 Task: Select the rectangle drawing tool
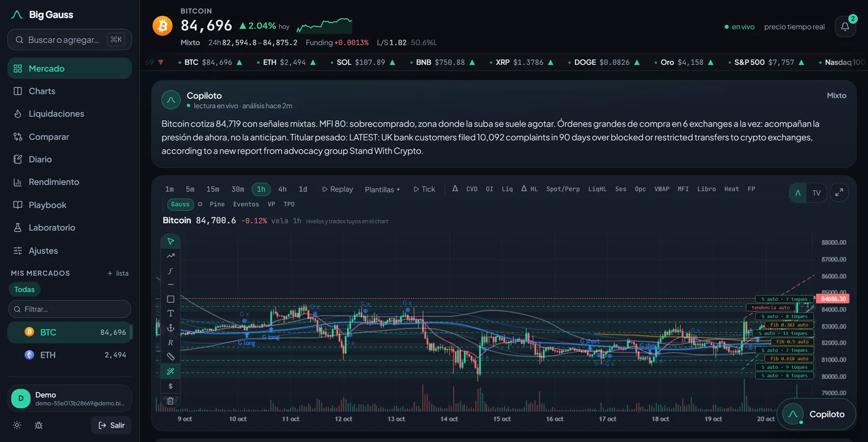coord(170,299)
